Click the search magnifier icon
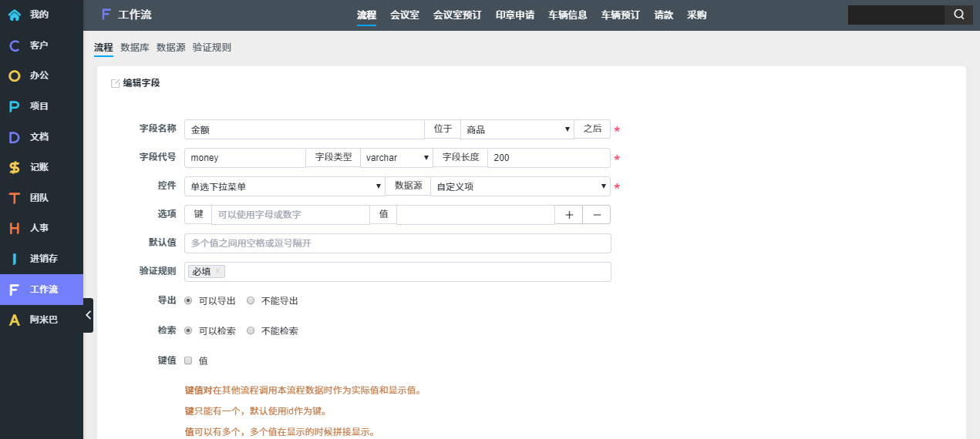980x439 pixels. [958, 15]
